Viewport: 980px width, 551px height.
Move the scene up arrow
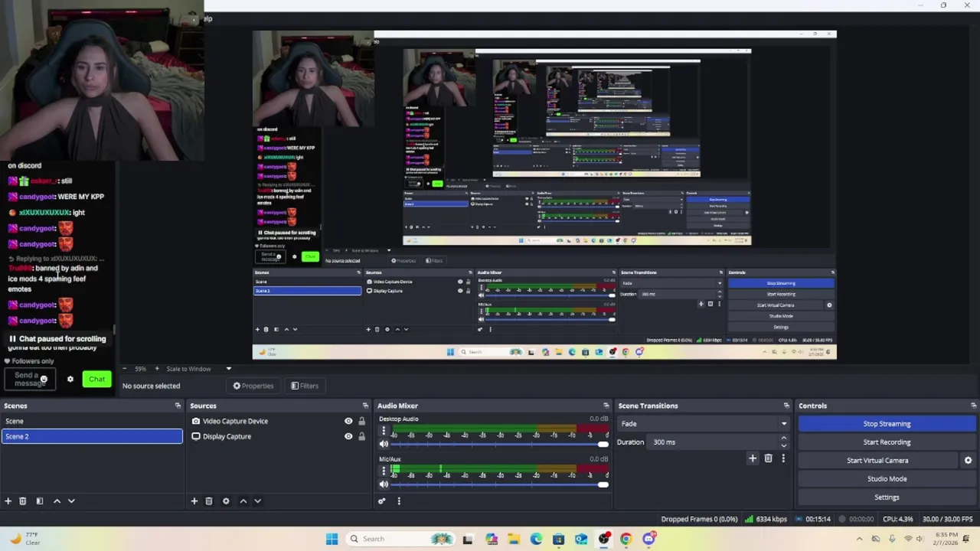click(x=57, y=501)
